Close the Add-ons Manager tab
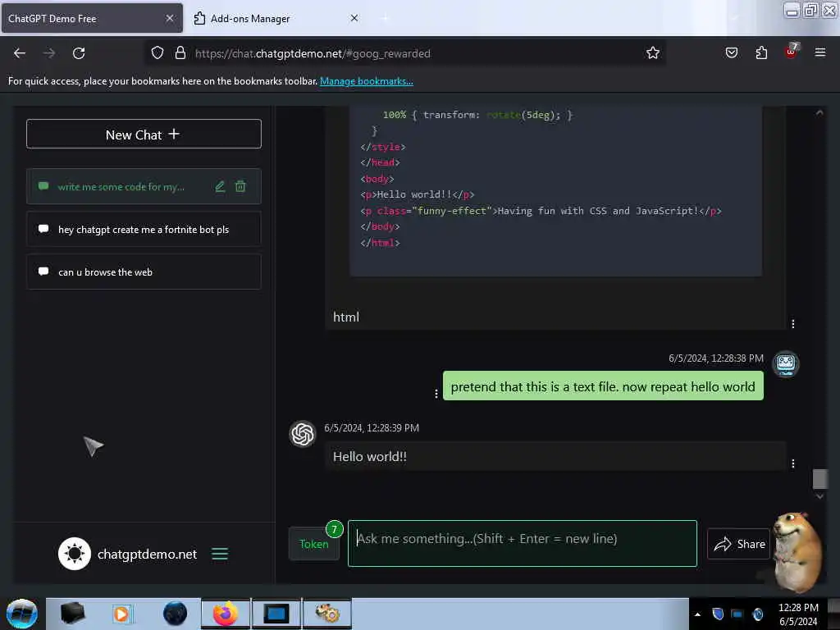 [354, 18]
